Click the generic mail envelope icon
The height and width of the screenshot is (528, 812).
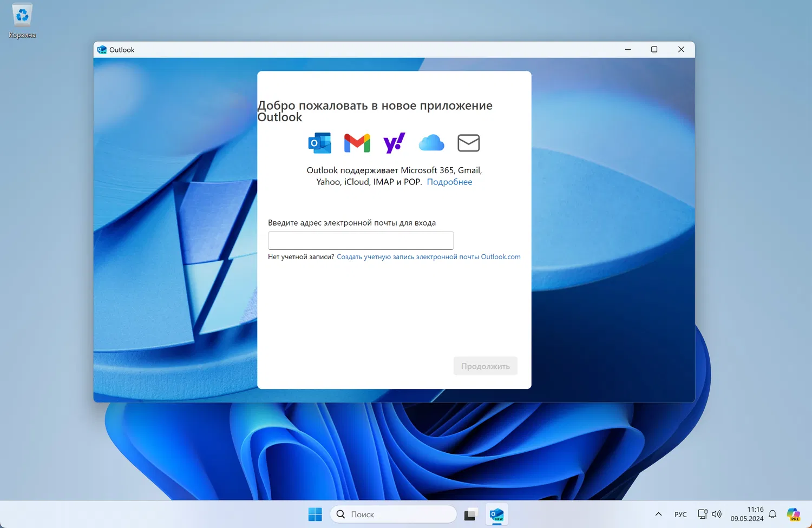[x=469, y=143]
